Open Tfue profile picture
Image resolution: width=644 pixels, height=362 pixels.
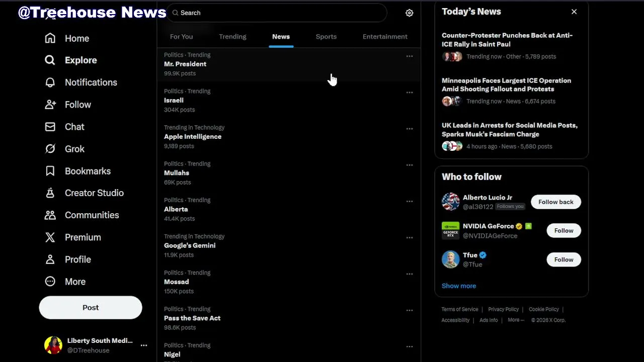click(x=451, y=260)
